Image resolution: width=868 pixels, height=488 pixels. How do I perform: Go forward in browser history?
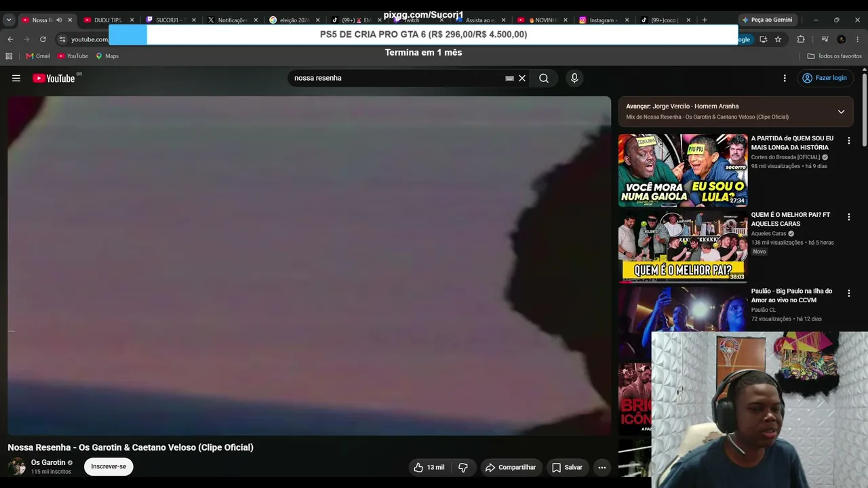(26, 39)
